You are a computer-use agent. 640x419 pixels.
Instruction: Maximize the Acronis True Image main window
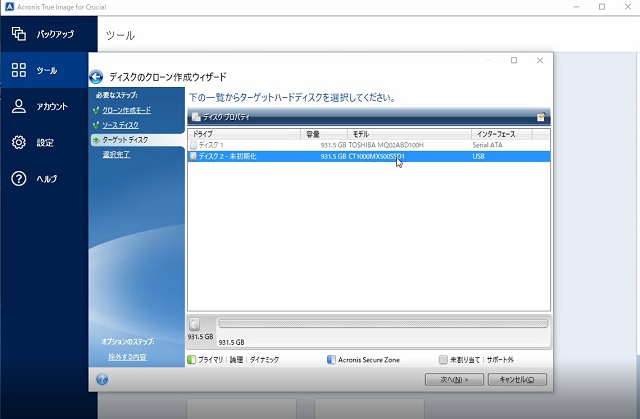click(602, 7)
